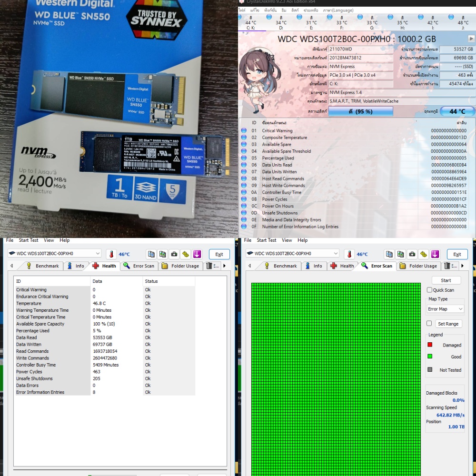The width and height of the screenshot is (476, 476).
Task: Select drive H: status orb in CrystalDiskInfo
Action: [390, 17]
